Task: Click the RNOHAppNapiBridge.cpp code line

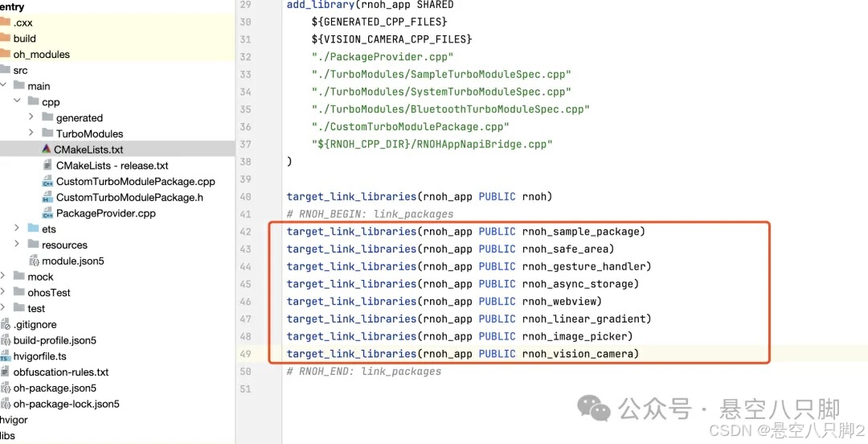Action: [x=432, y=144]
